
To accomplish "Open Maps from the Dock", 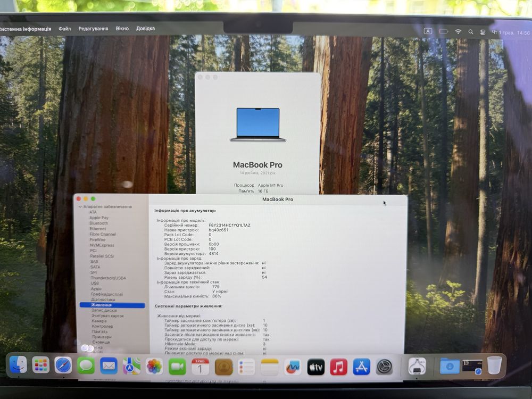I will click(131, 366).
